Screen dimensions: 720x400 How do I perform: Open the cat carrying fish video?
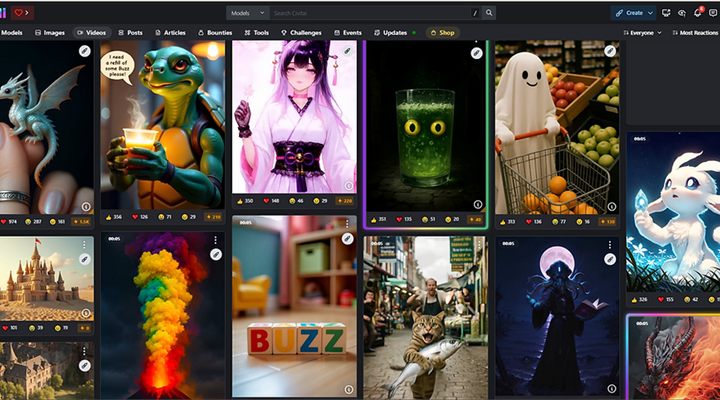pos(426,317)
